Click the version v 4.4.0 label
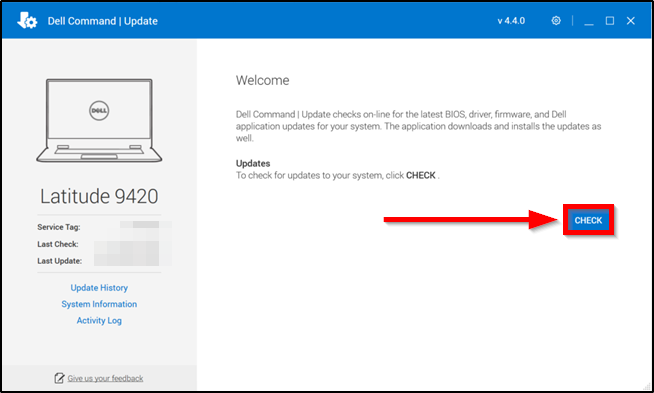Viewport: 654px width, 393px height. pyautogui.click(x=511, y=21)
